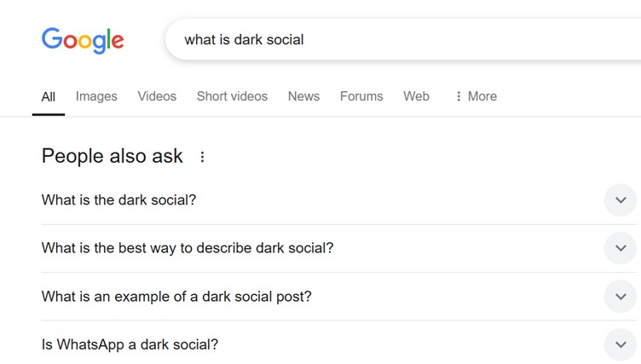Open the Forums tab

(361, 96)
